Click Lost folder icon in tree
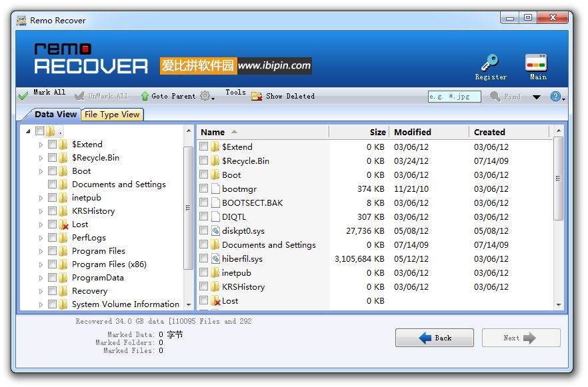Screen dimensions: 588x387 coord(63,224)
